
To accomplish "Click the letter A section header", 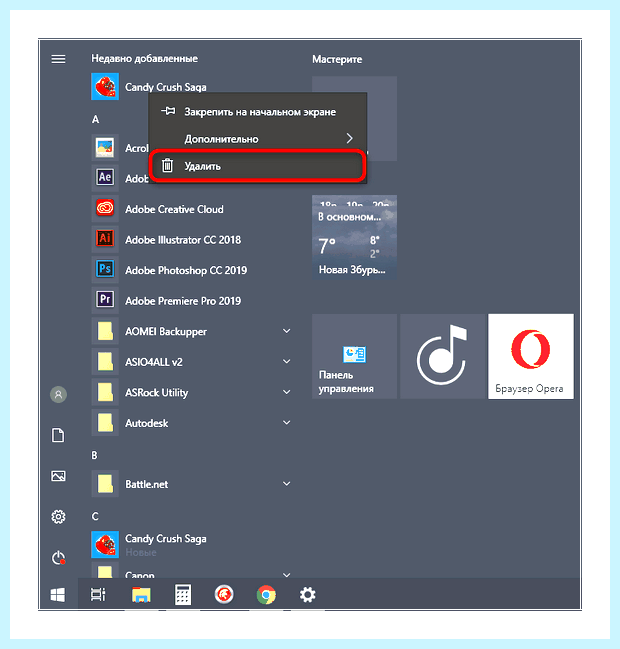I will (x=95, y=120).
